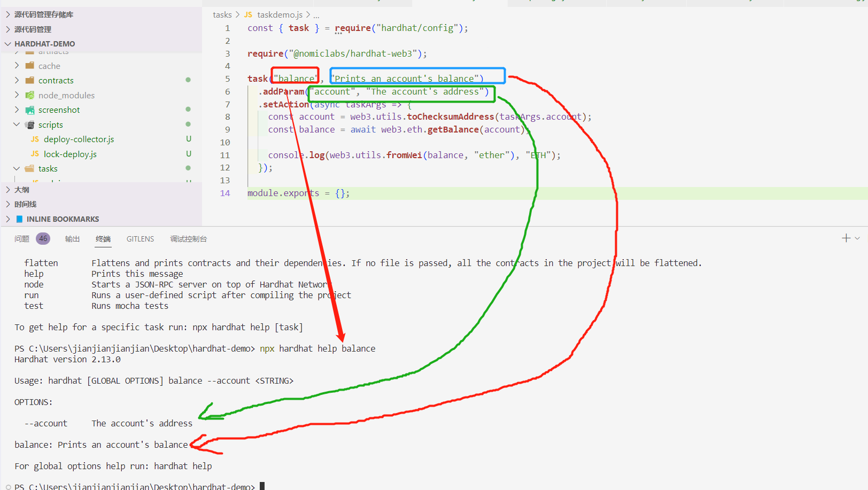Screen dimensions: 868x490
Task: Click the breadcrumb ellipsis segment
Action: [316, 15]
